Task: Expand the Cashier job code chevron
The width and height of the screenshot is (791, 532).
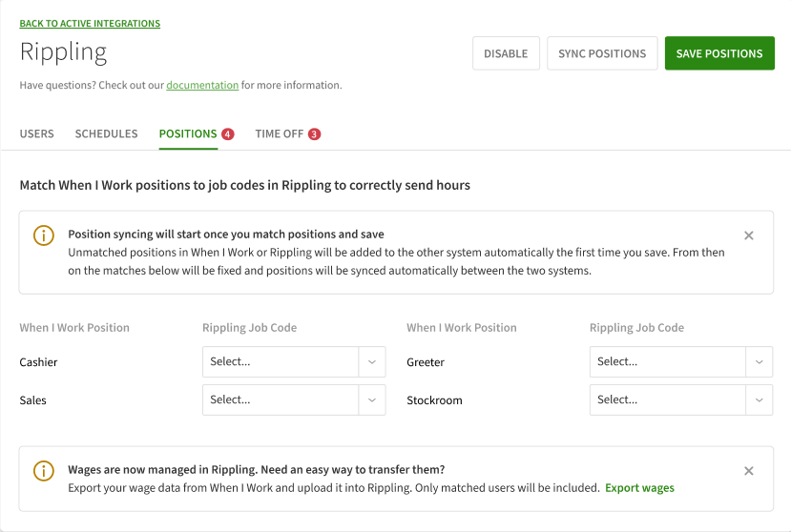Action: point(372,362)
